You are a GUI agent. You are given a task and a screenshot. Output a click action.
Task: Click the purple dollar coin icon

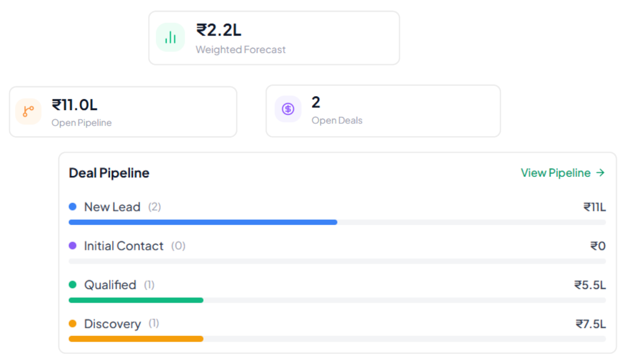pos(288,109)
